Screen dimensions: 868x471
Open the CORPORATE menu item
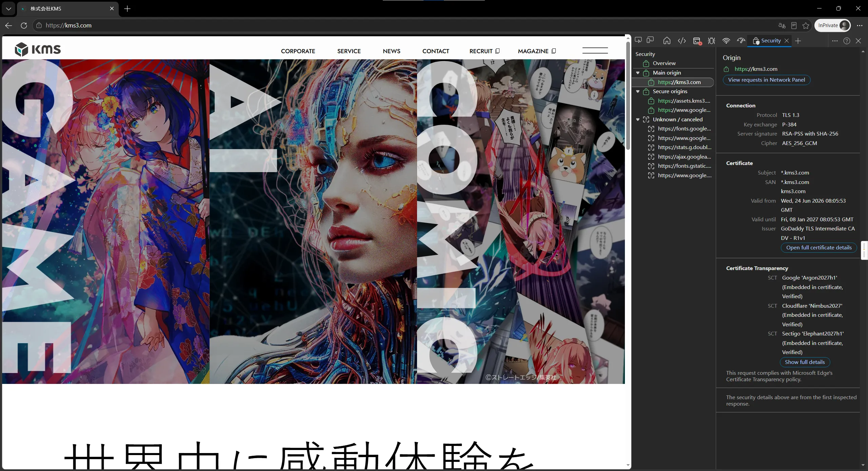point(298,51)
